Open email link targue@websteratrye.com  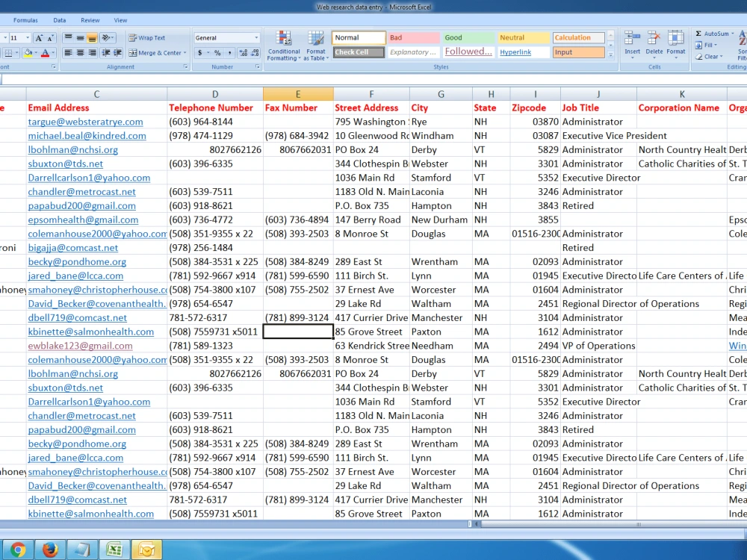[85, 122]
